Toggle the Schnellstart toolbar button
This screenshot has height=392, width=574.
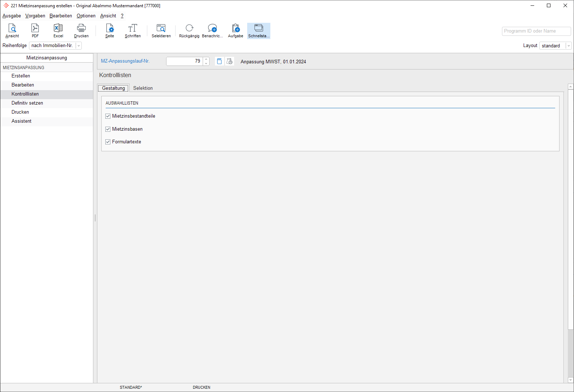pos(259,31)
